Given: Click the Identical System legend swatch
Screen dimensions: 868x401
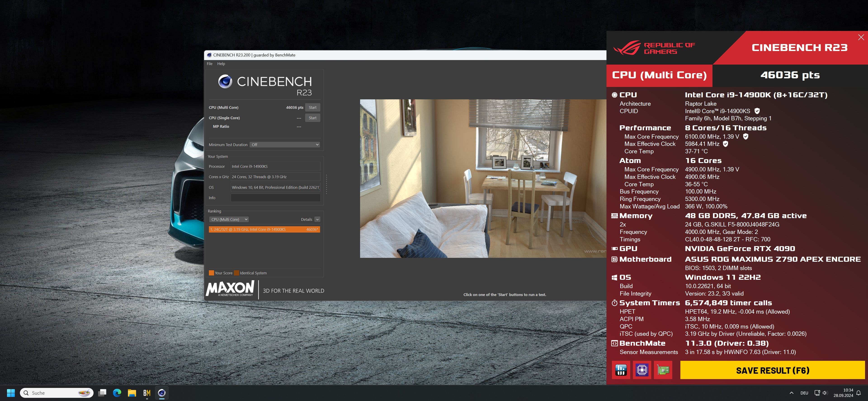Looking at the screenshot, I should 236,273.
